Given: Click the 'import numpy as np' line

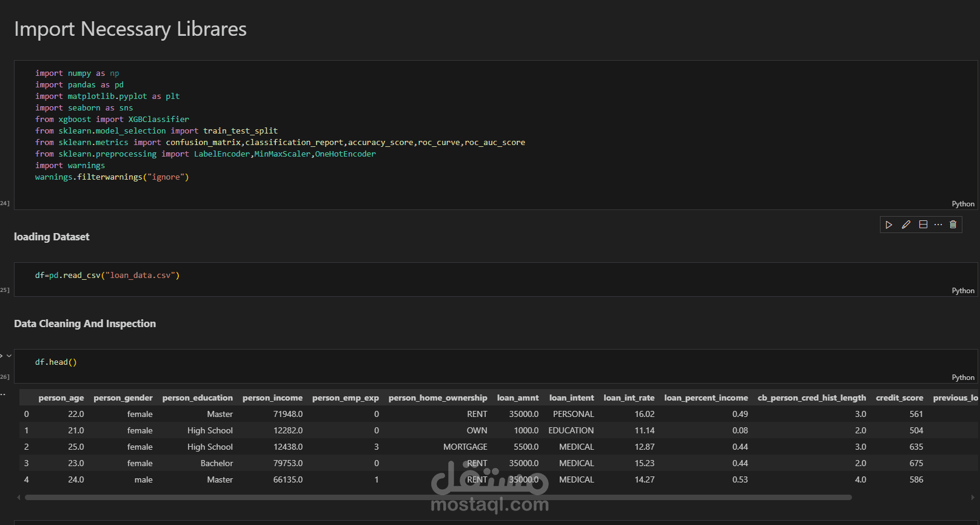Looking at the screenshot, I should pos(77,73).
